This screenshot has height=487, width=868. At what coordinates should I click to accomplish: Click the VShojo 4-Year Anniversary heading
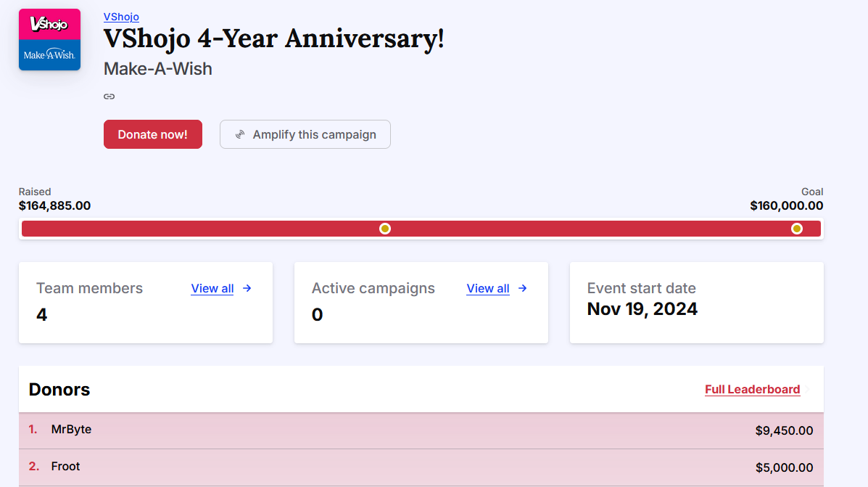tap(273, 38)
